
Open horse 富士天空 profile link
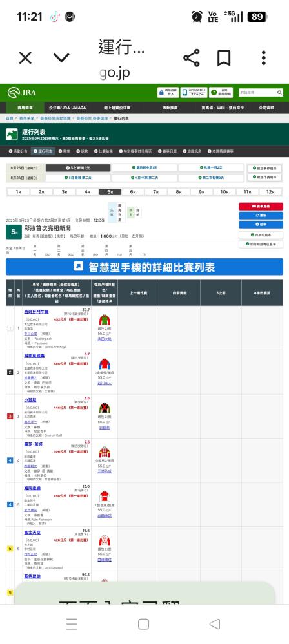pyautogui.click(x=32, y=533)
